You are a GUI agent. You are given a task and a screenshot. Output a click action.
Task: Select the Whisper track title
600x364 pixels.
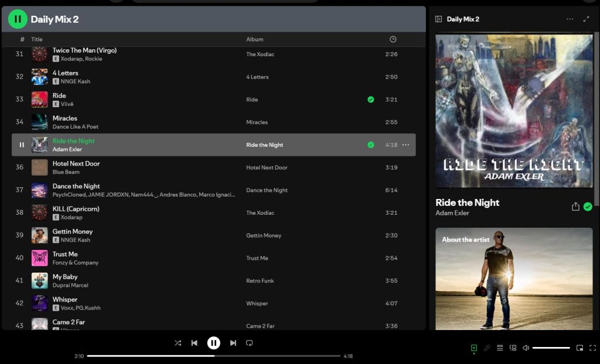64,300
